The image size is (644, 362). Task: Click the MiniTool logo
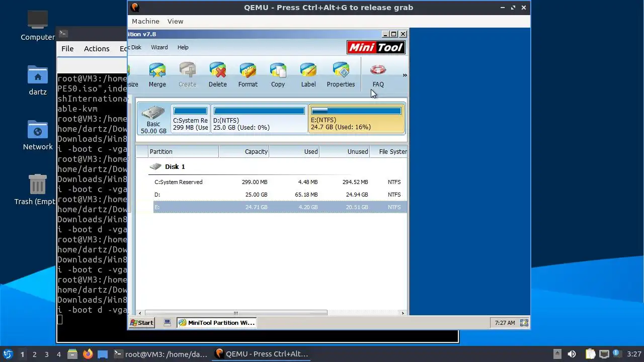[376, 47]
